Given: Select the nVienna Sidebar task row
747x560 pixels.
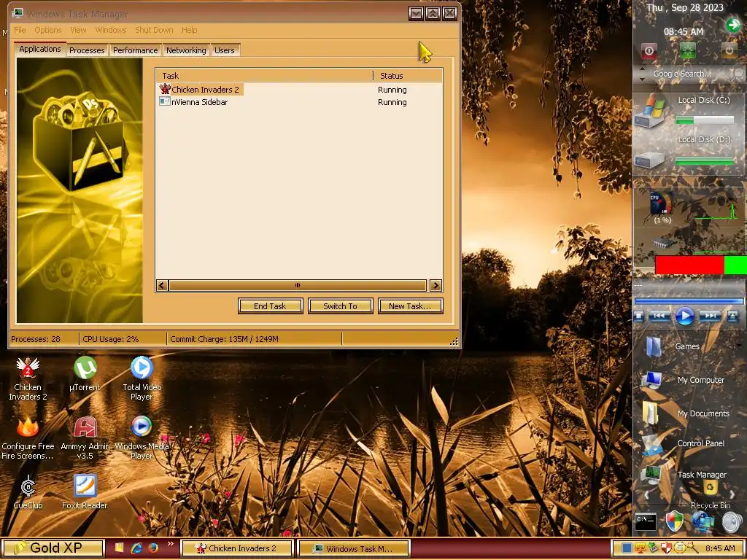Looking at the screenshot, I should click(298, 102).
